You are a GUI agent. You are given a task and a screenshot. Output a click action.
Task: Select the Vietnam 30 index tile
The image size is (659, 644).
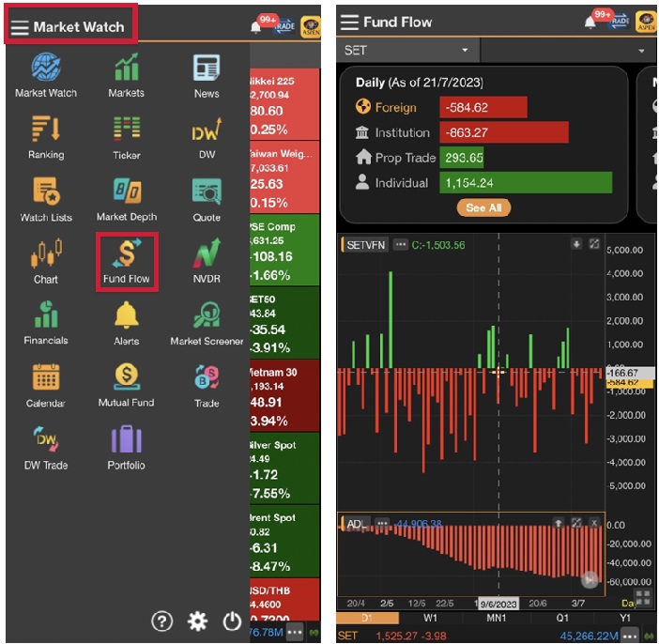pos(285,395)
